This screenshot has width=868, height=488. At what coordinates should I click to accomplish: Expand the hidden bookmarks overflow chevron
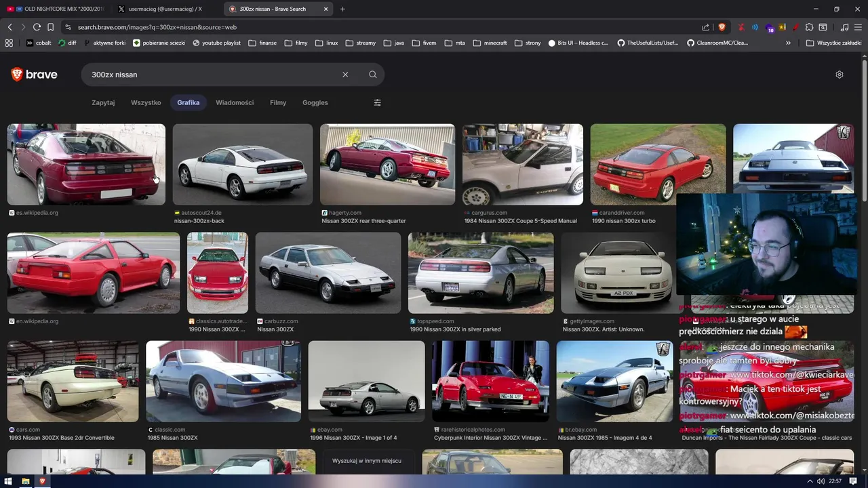pyautogui.click(x=788, y=43)
